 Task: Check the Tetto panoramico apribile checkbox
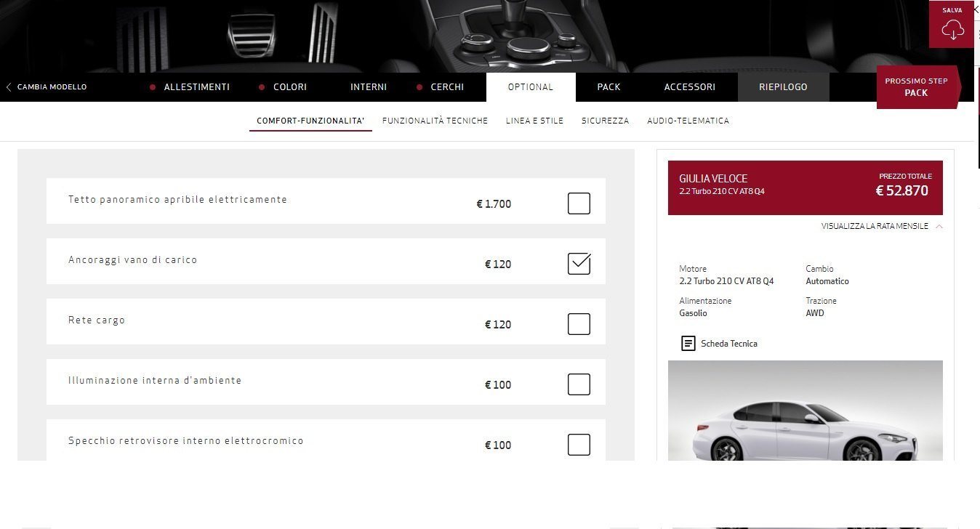coord(579,203)
